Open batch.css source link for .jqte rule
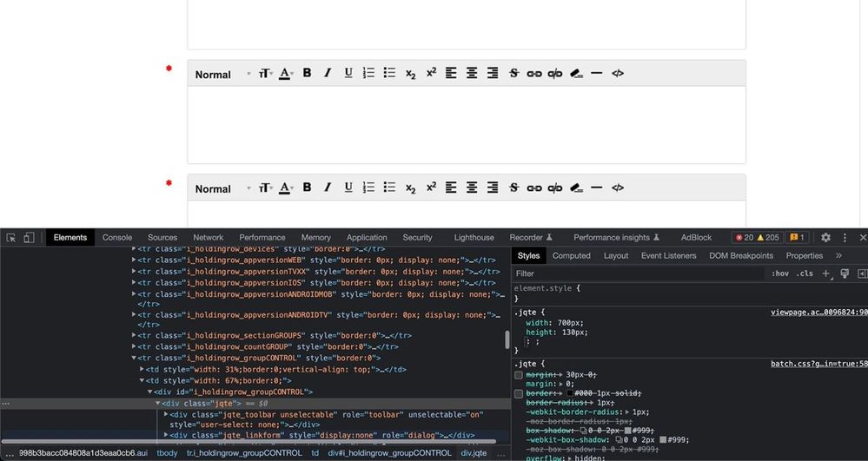Image resolution: width=868 pixels, height=461 pixels. coord(819,364)
